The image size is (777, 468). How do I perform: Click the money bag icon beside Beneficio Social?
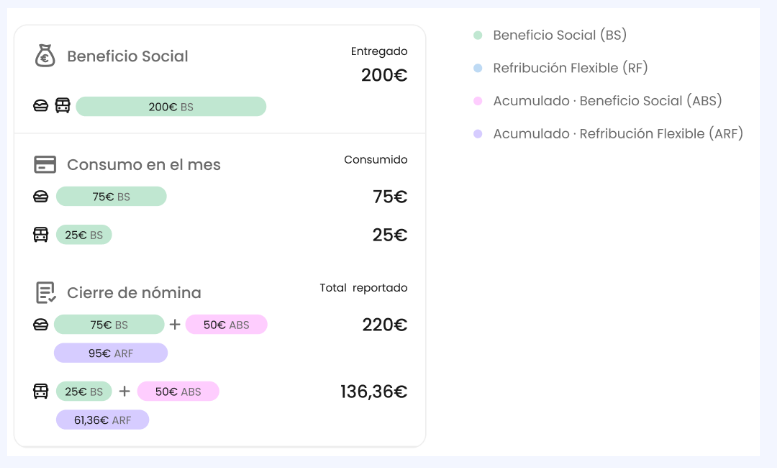45,56
